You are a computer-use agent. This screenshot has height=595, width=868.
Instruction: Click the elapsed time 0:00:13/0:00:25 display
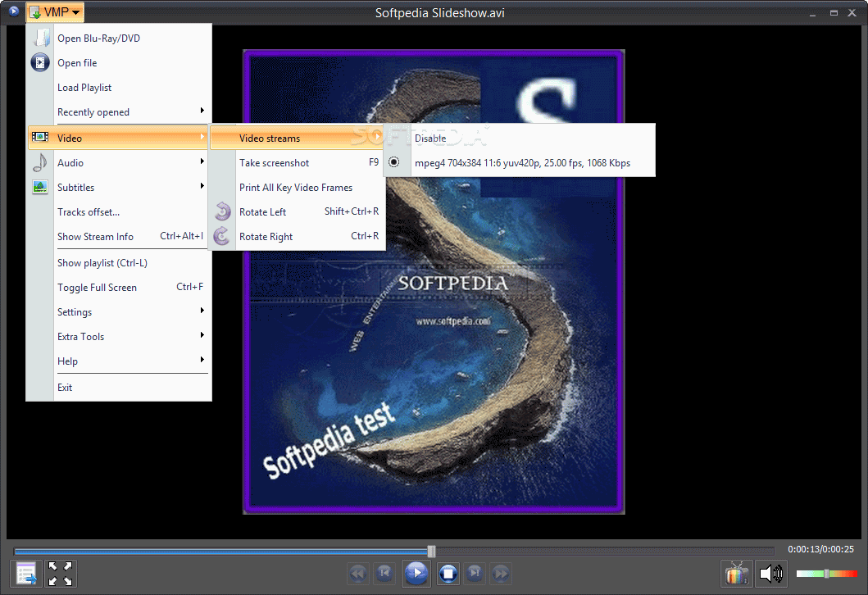pos(820,549)
